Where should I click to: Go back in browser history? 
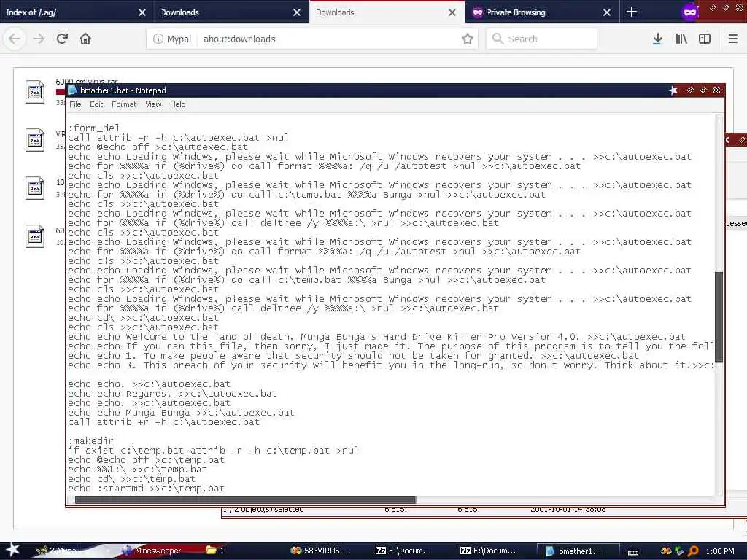click(15, 39)
